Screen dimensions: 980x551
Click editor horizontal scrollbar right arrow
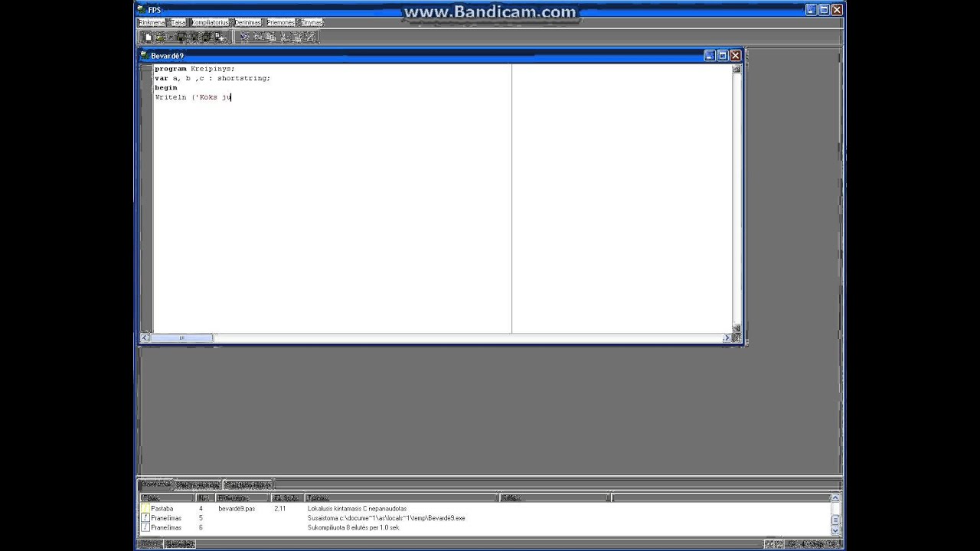pyautogui.click(x=727, y=337)
